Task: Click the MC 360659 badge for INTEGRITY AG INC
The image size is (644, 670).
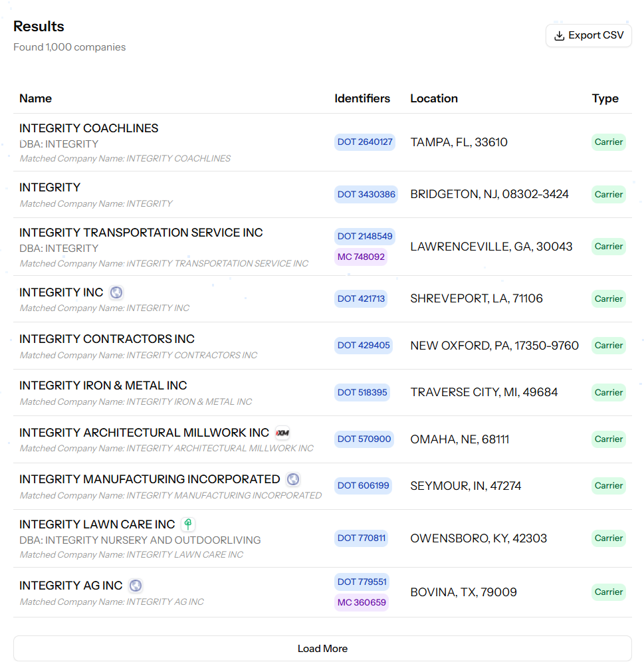Action: point(362,602)
